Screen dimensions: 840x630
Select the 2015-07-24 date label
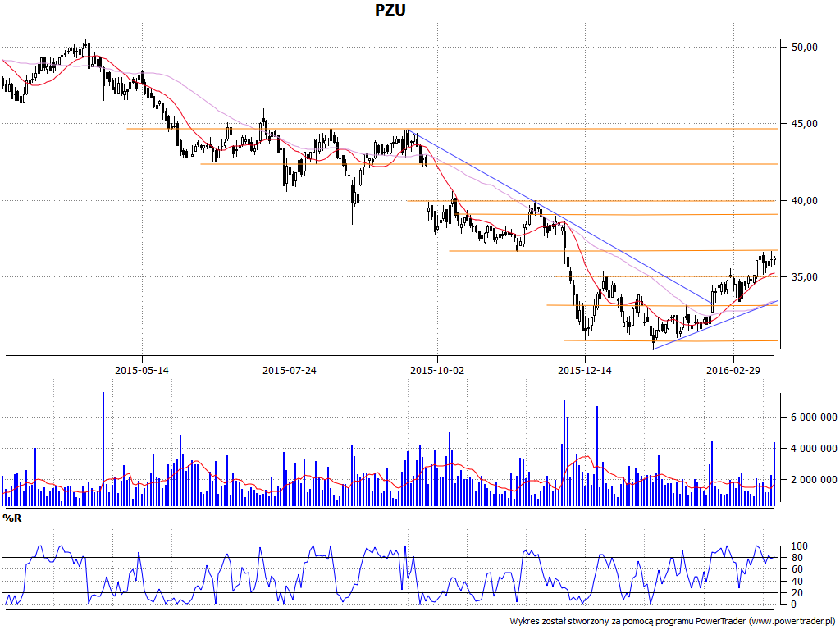coord(290,370)
